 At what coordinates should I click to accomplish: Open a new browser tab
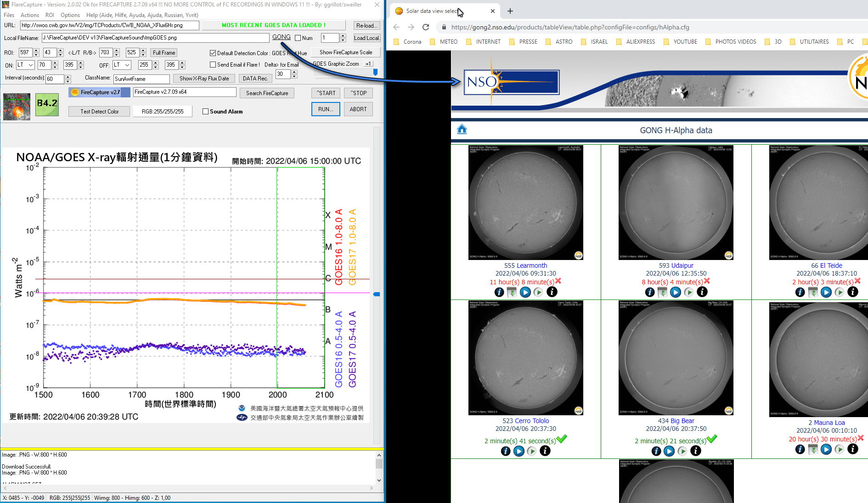point(510,11)
